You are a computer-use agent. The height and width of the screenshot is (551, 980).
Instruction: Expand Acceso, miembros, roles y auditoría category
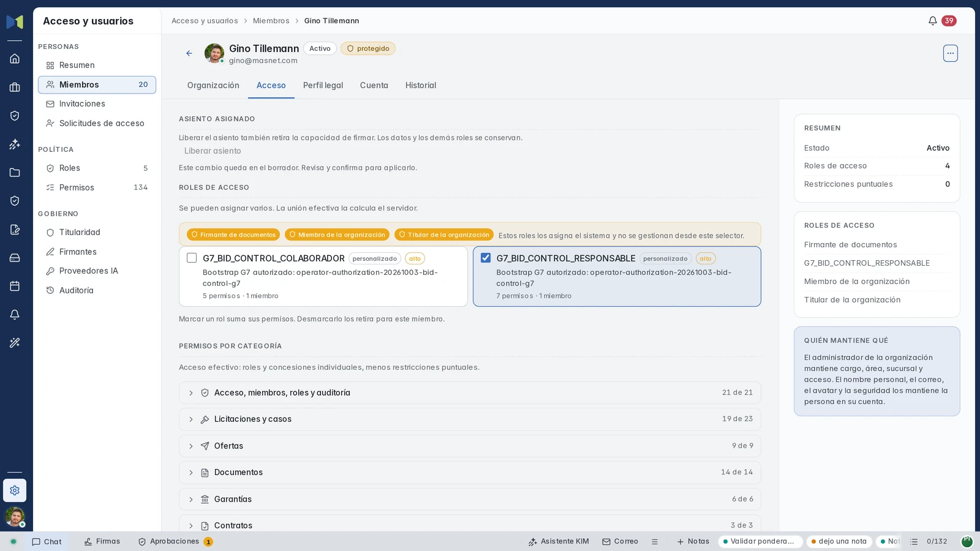tap(470, 393)
